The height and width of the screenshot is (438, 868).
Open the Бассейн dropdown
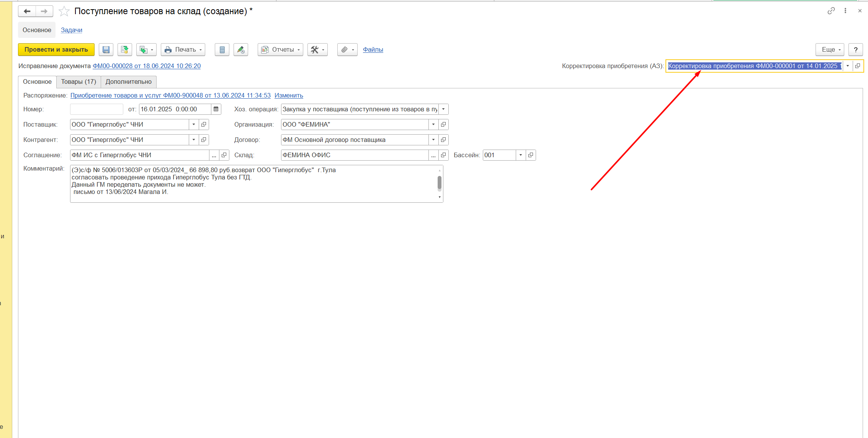pos(521,155)
